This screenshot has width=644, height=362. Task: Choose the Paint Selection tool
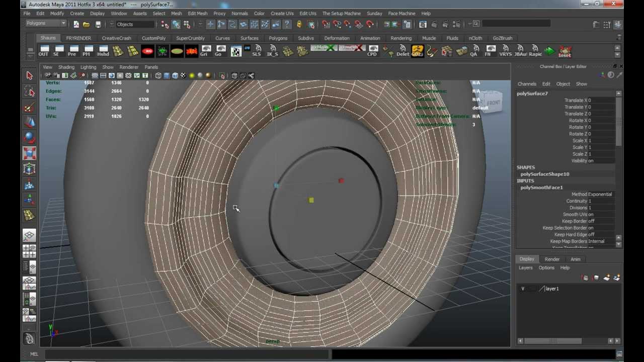point(29,107)
